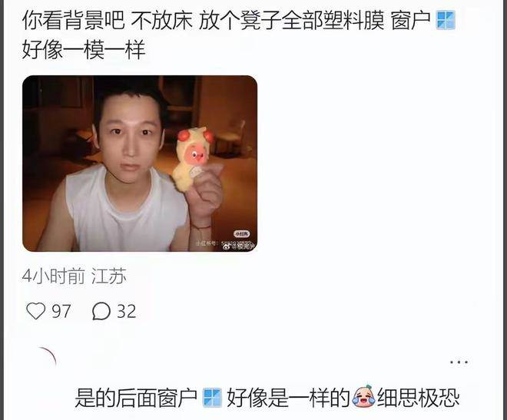507x420 pixels.
Task: Open replies via the speech bubble icon
Action: (x=101, y=311)
